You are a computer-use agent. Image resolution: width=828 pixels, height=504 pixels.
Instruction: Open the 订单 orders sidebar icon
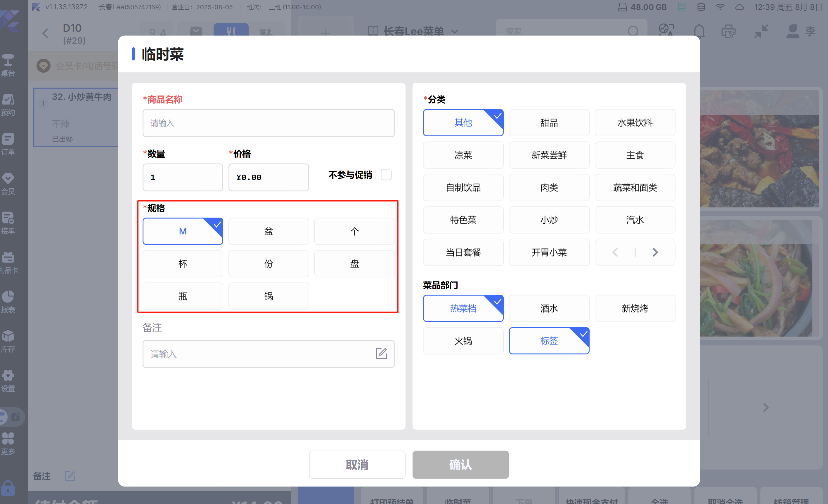pos(8,144)
